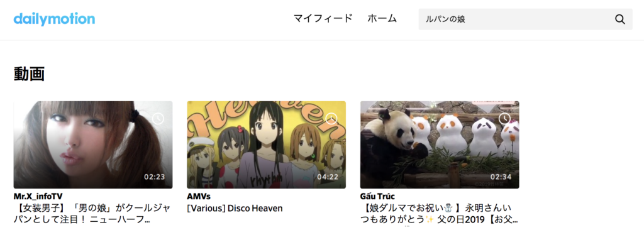Go to the ホーム page

(382, 18)
